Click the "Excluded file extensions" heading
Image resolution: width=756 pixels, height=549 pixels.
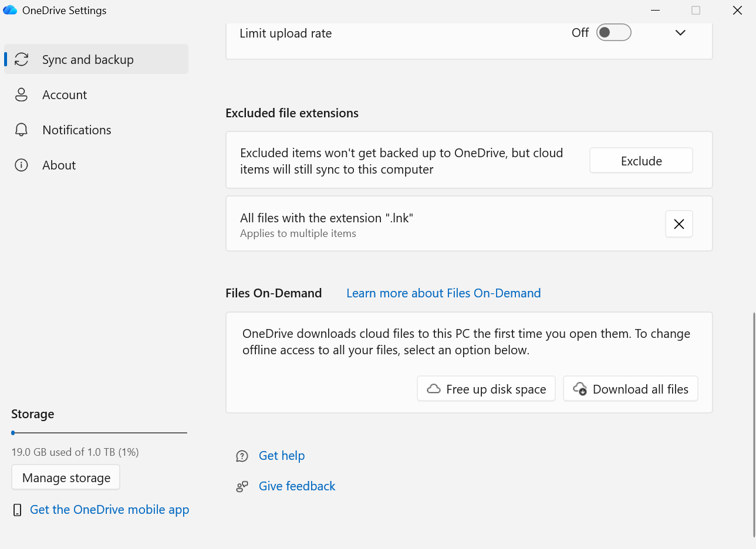point(292,113)
